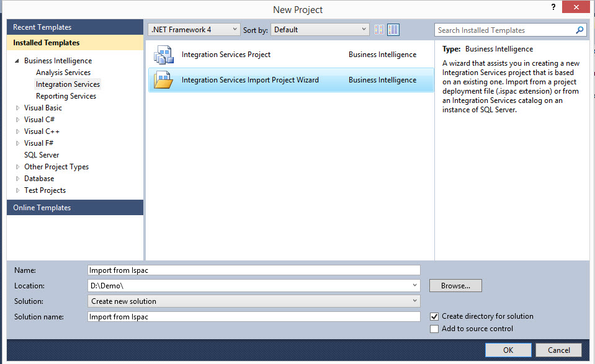Click the search magnifier icon

coord(579,30)
